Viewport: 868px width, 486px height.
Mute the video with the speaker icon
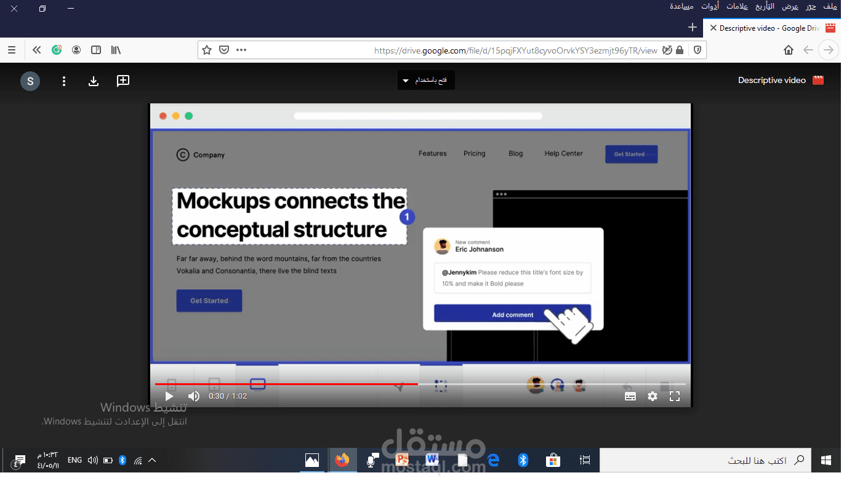pos(194,396)
